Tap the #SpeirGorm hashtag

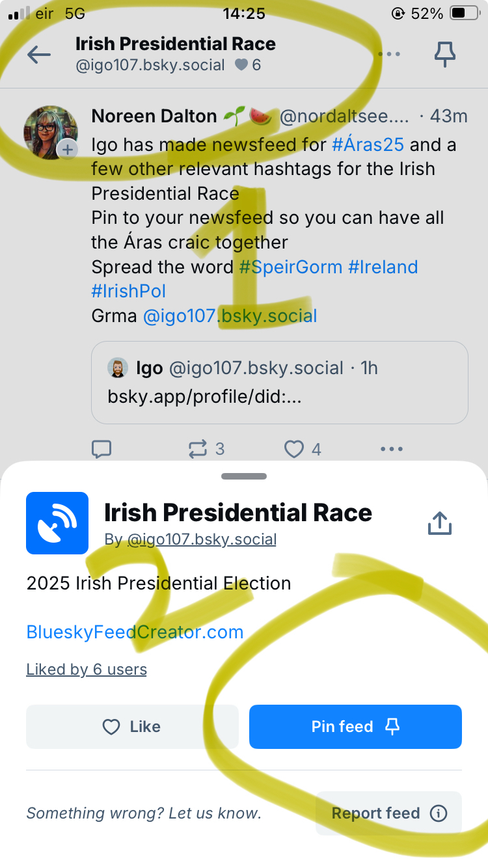click(x=291, y=267)
